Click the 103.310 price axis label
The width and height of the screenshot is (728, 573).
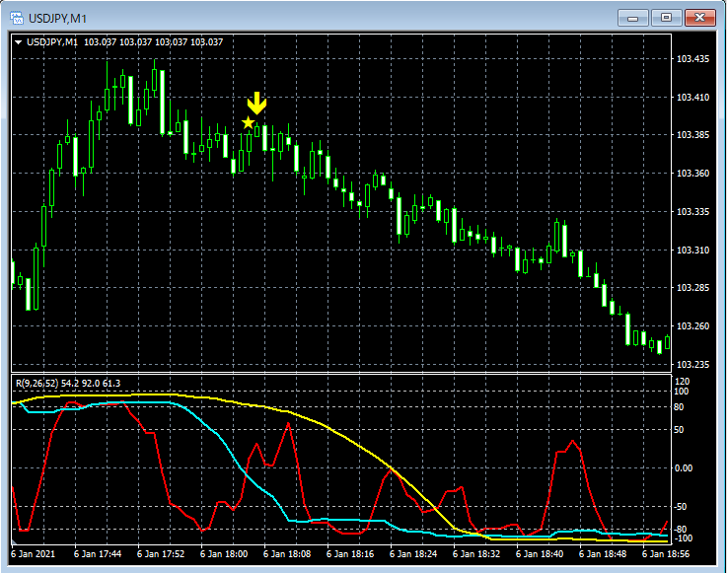pos(693,251)
